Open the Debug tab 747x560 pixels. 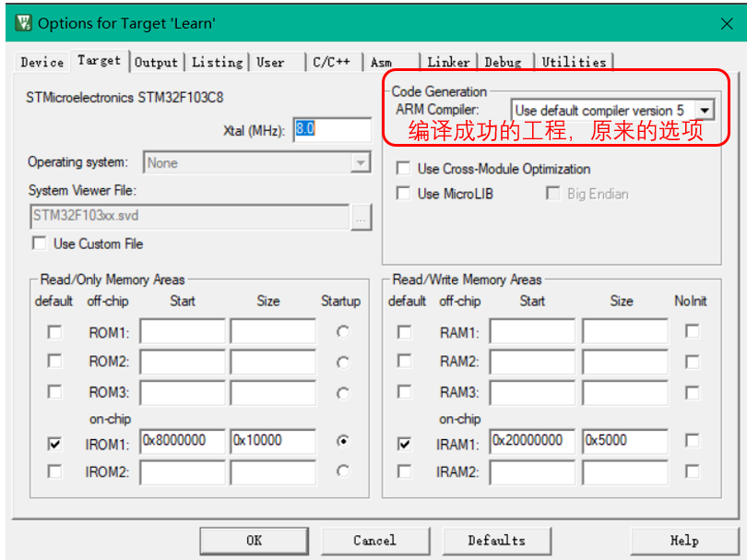click(x=504, y=61)
